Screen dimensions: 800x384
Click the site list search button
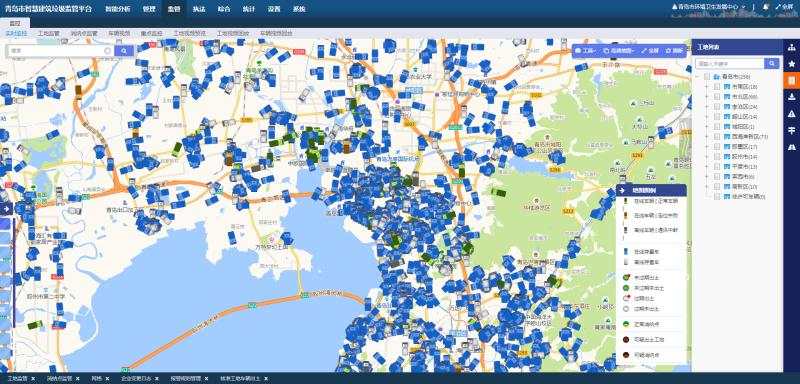[x=771, y=63]
